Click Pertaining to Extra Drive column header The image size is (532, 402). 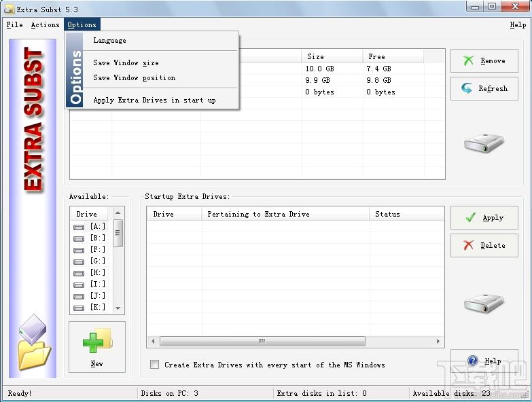tap(285, 214)
